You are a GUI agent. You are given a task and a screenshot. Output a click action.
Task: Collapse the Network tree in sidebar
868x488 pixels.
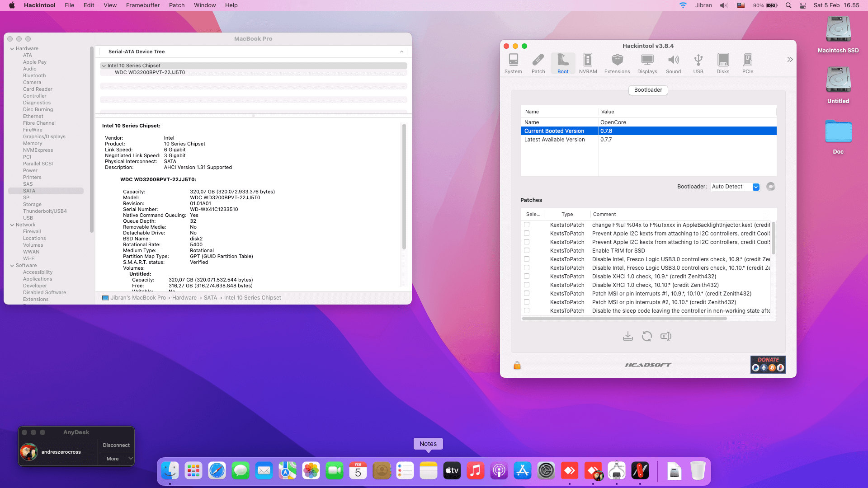[12, 225]
